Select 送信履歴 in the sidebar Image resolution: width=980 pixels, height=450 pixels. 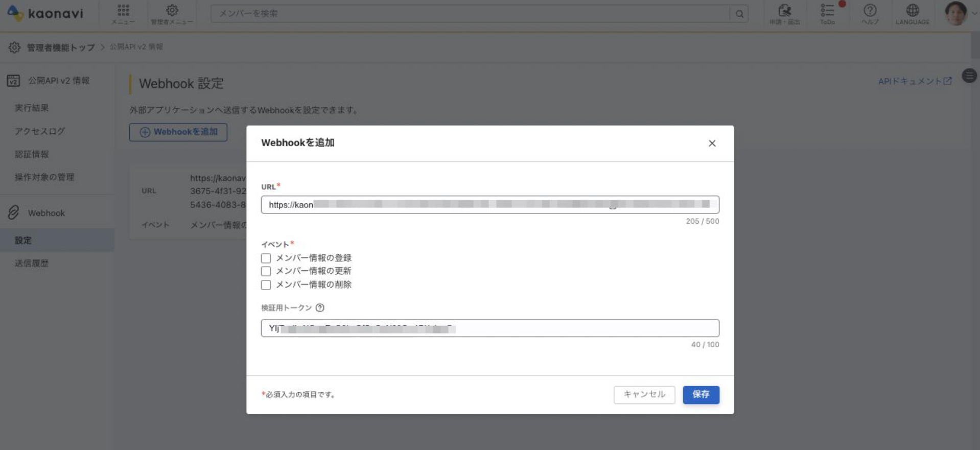point(32,264)
